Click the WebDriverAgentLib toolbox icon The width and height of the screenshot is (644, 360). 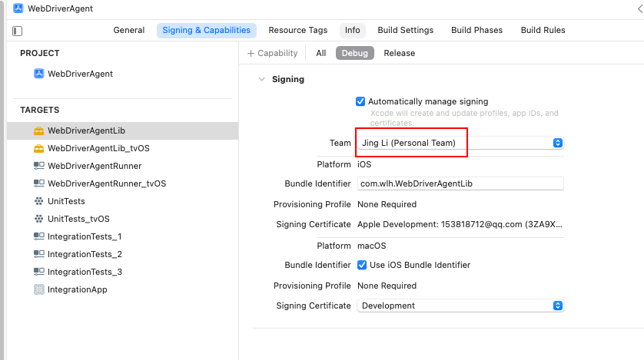(x=39, y=130)
